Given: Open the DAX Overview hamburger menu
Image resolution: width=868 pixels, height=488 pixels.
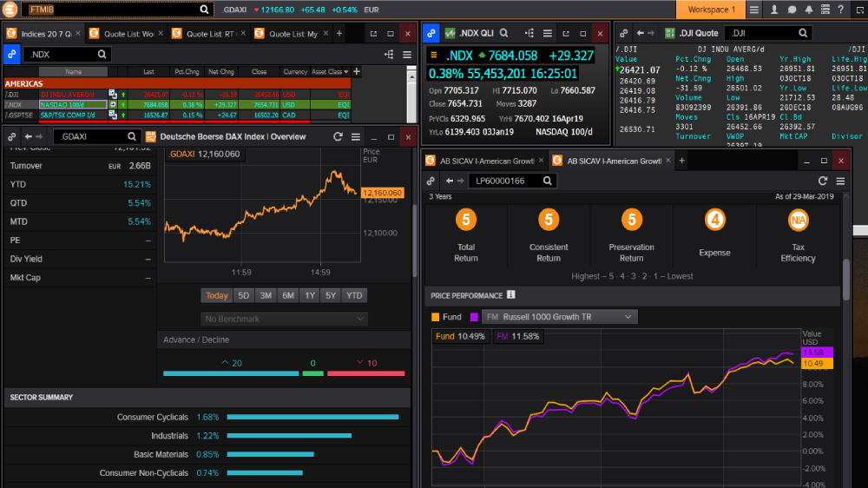Looking at the screenshot, I should pos(355,137).
